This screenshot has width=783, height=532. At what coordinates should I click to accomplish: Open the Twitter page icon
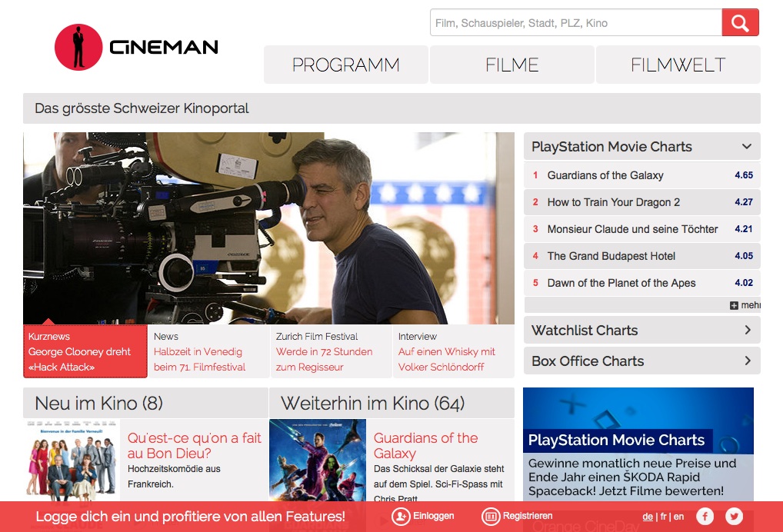coord(734,517)
